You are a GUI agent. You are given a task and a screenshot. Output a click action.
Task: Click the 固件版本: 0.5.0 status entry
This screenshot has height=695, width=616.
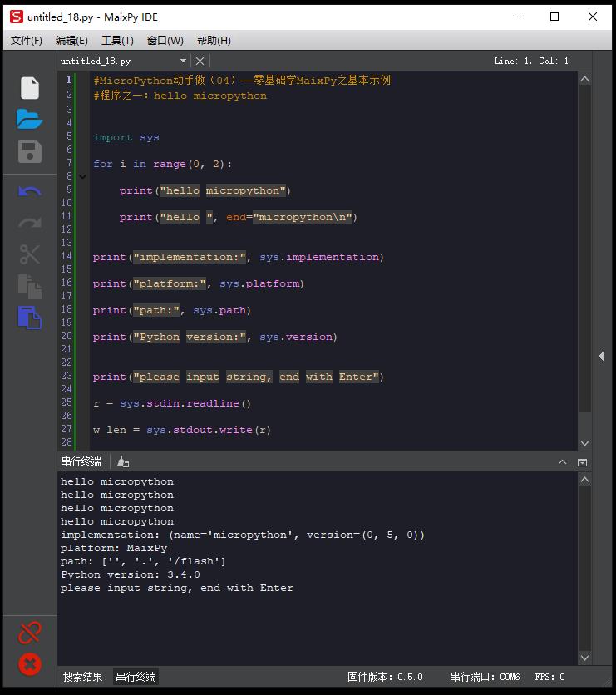tap(385, 677)
